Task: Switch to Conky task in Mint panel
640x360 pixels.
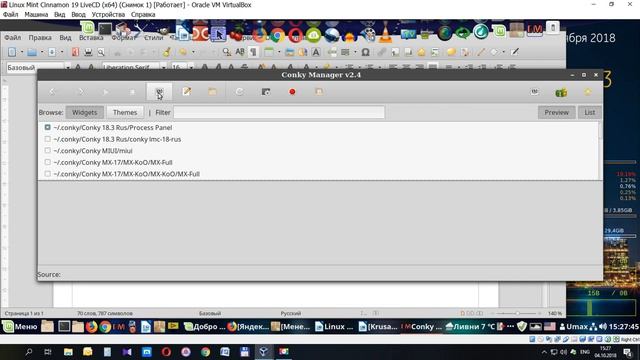Action: point(421,327)
